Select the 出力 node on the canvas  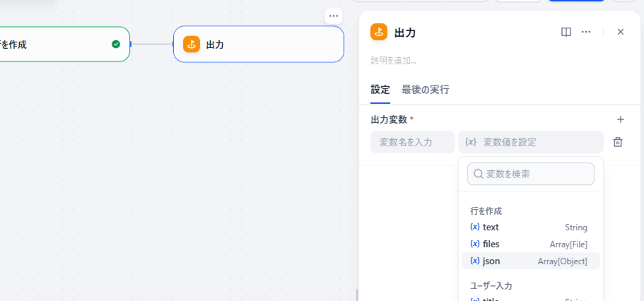tap(269, 45)
